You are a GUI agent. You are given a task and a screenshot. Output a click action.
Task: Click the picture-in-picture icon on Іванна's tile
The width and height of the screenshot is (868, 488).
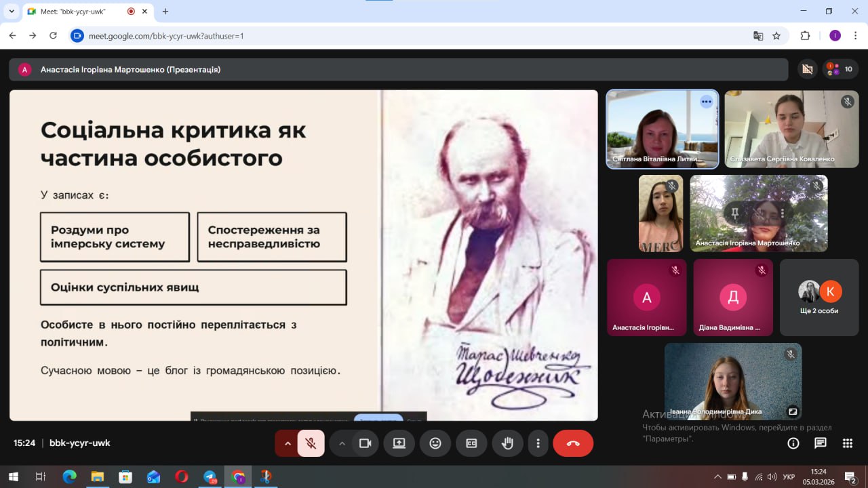coord(791,411)
